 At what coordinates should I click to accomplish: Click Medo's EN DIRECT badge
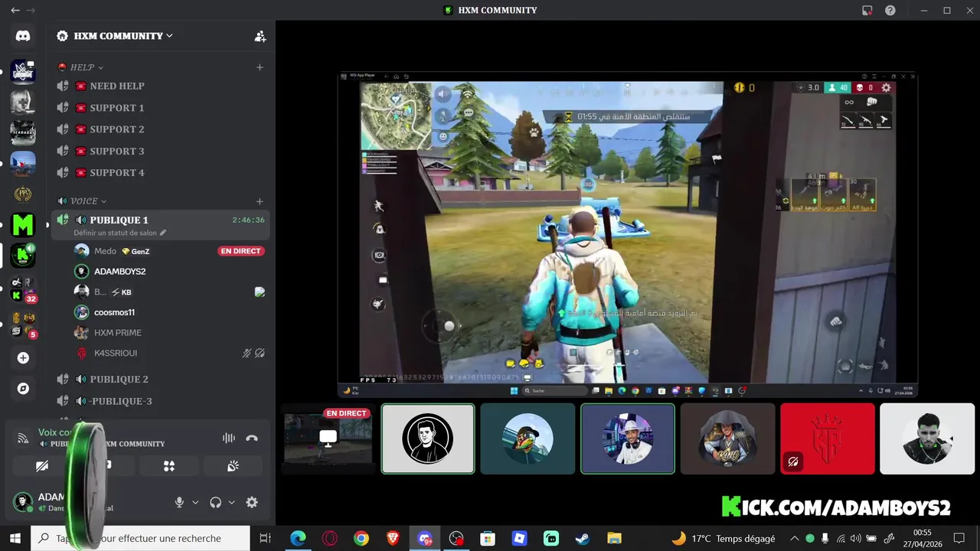point(241,251)
